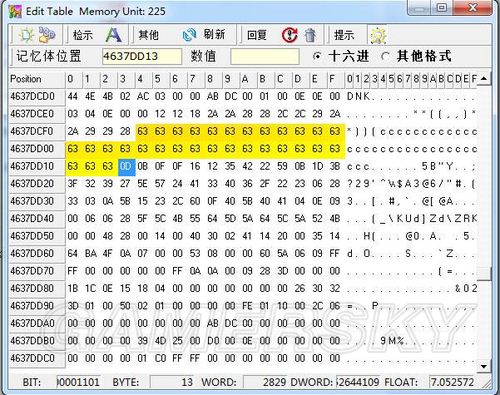Click row header 4637DD20
Screen dimensions: 500x395
pos(37,184)
